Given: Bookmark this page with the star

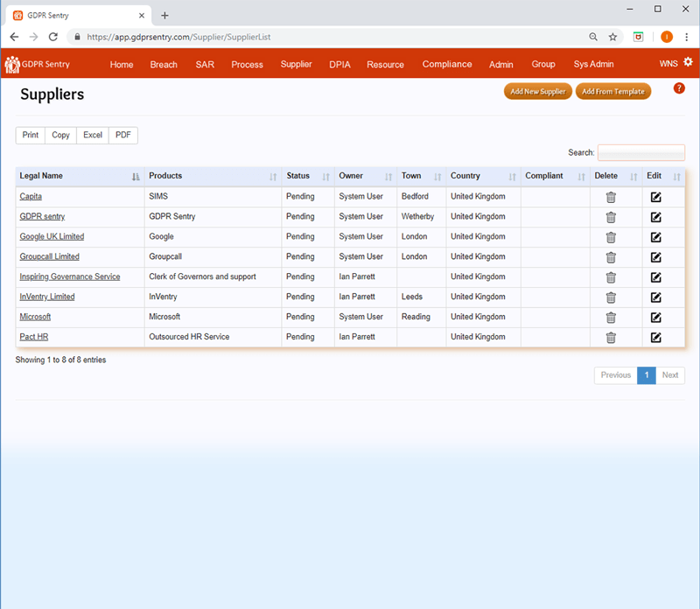Looking at the screenshot, I should click(613, 37).
